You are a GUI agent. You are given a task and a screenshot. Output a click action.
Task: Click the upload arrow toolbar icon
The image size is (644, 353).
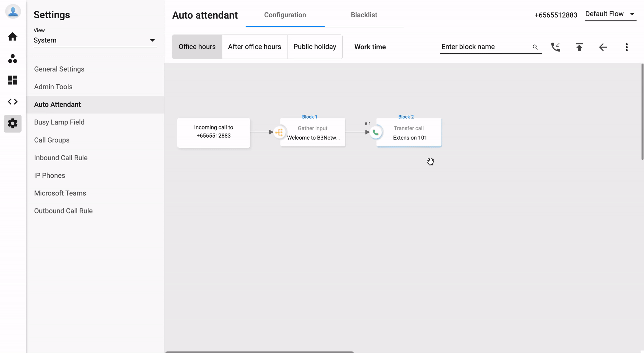click(579, 47)
